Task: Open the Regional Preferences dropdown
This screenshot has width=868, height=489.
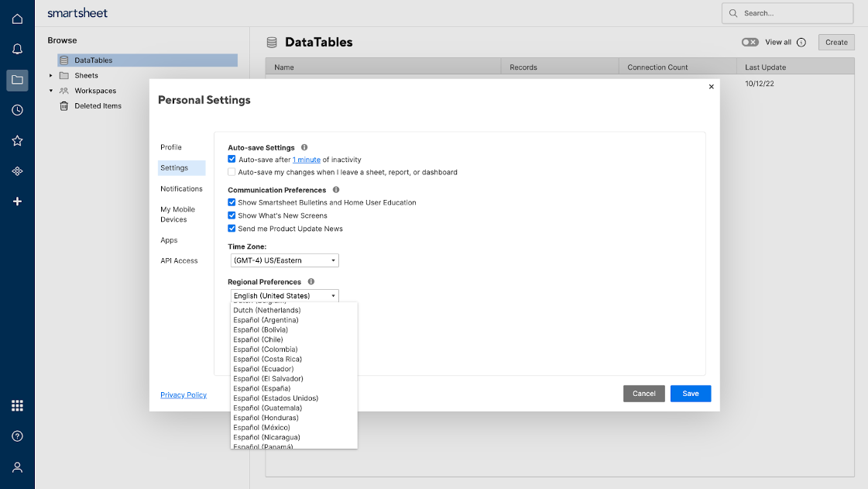Action: tap(284, 295)
